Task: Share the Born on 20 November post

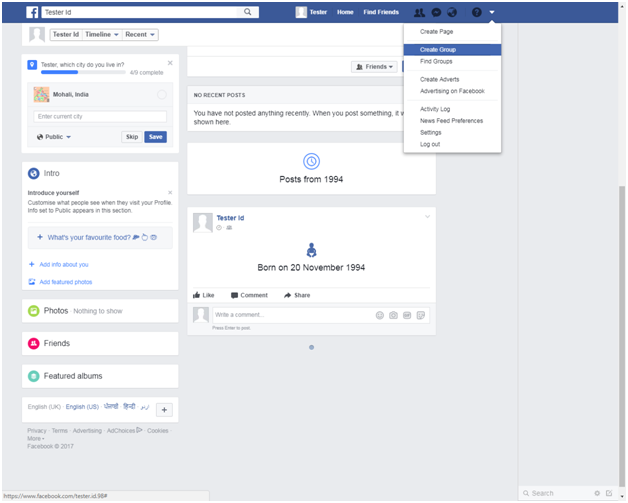Action: tap(297, 295)
